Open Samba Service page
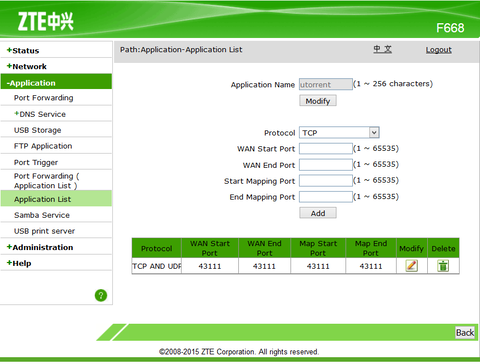 tap(42, 215)
